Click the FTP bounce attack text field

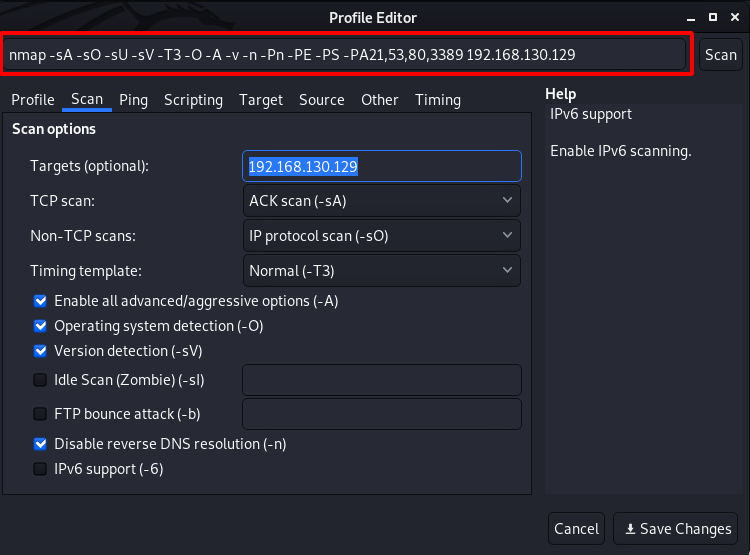(382, 414)
